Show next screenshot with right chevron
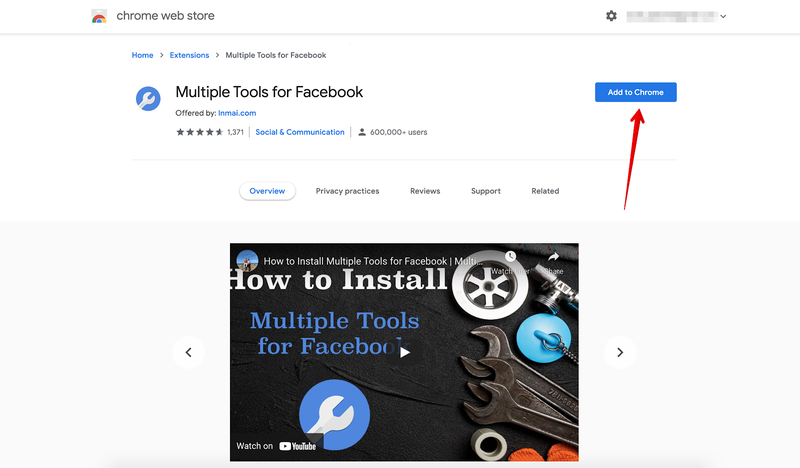 (x=620, y=352)
